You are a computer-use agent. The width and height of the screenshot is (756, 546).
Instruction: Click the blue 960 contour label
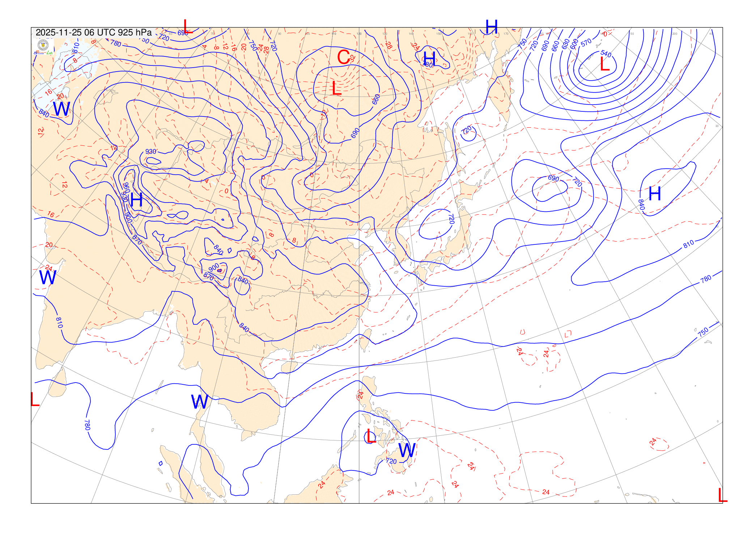click(x=126, y=187)
